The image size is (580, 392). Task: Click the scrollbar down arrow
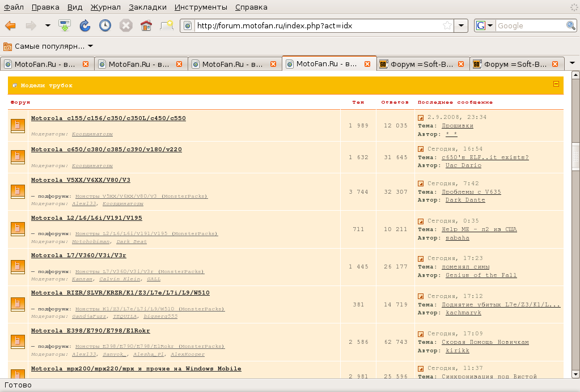pyautogui.click(x=575, y=374)
